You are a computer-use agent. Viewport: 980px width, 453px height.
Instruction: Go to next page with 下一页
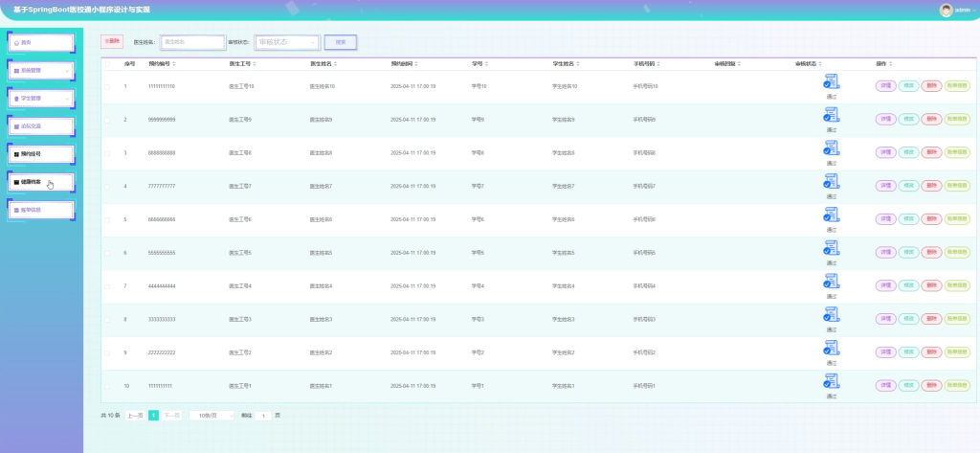click(x=172, y=416)
